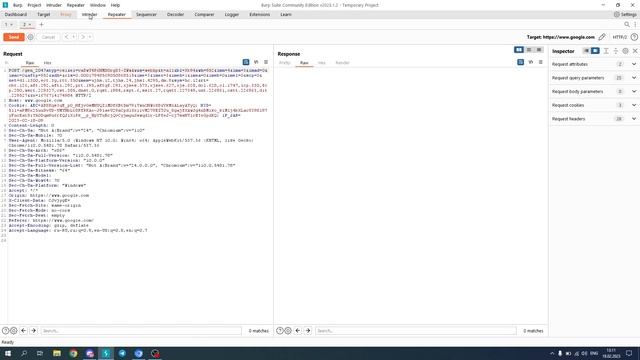The height and width of the screenshot is (360, 640).
Task: Go back to previous request in history
Action: [x=67, y=37]
